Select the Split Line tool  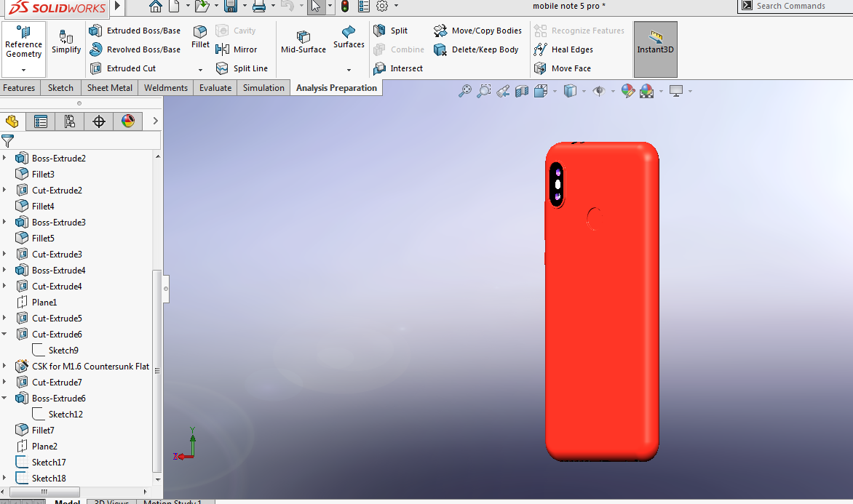(x=242, y=68)
